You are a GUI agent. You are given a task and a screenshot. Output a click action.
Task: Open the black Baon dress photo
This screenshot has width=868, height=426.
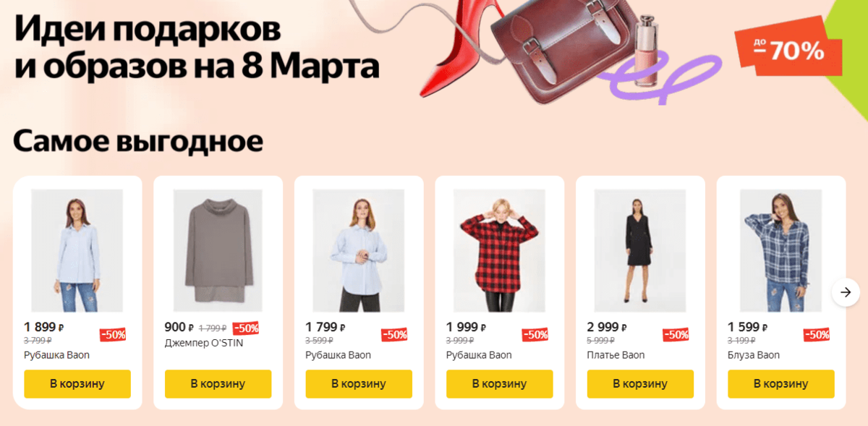639,251
